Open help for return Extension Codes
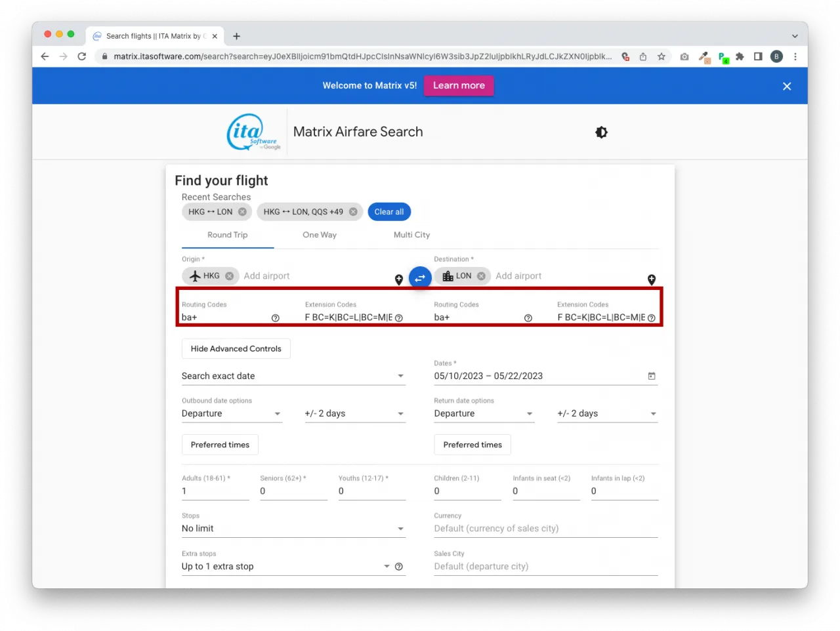 (x=652, y=318)
